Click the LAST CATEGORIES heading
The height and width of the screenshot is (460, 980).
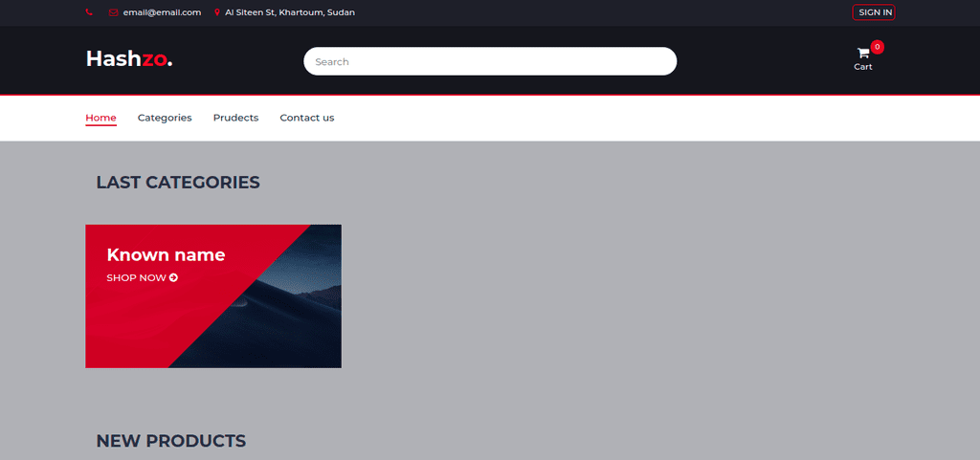177,183
